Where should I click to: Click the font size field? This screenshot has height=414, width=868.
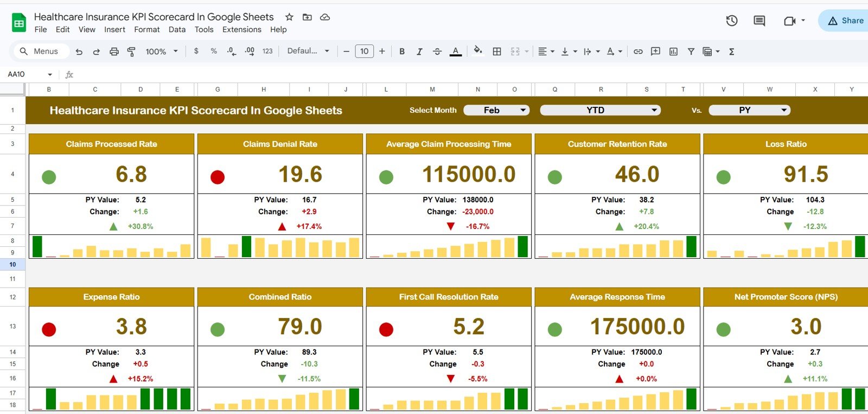364,52
